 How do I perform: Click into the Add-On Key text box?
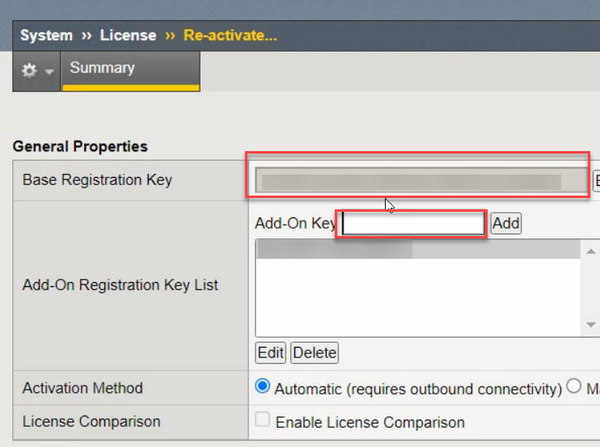pyautogui.click(x=413, y=224)
